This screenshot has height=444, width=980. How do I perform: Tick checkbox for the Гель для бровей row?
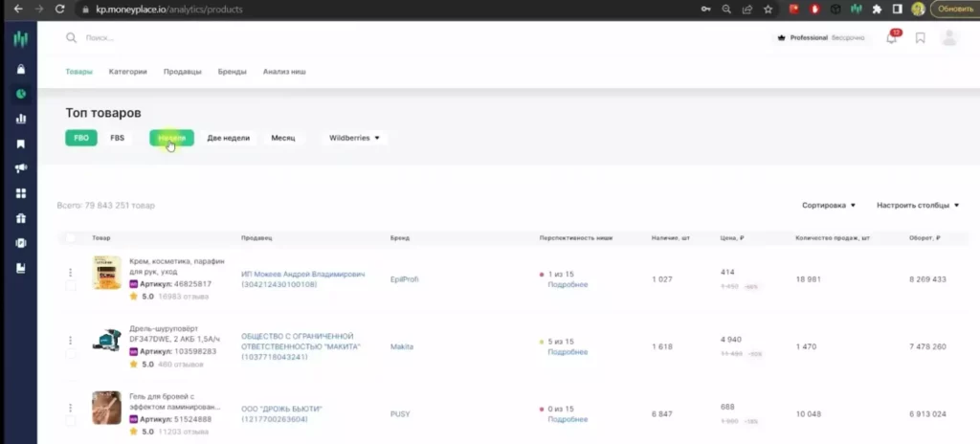(71, 421)
